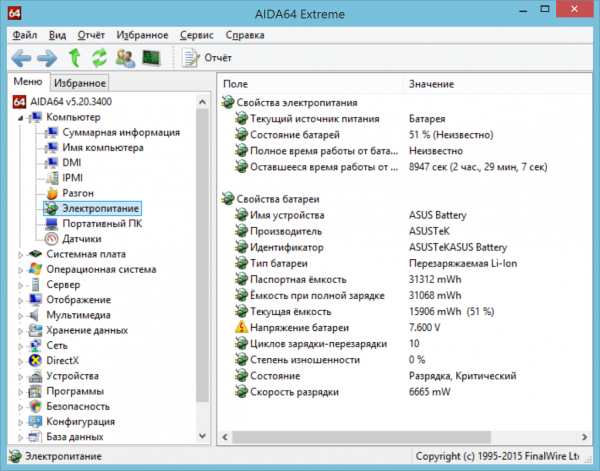Click the AIDA64 v5.20.3400 root icon
600x471 pixels.
(x=19, y=102)
